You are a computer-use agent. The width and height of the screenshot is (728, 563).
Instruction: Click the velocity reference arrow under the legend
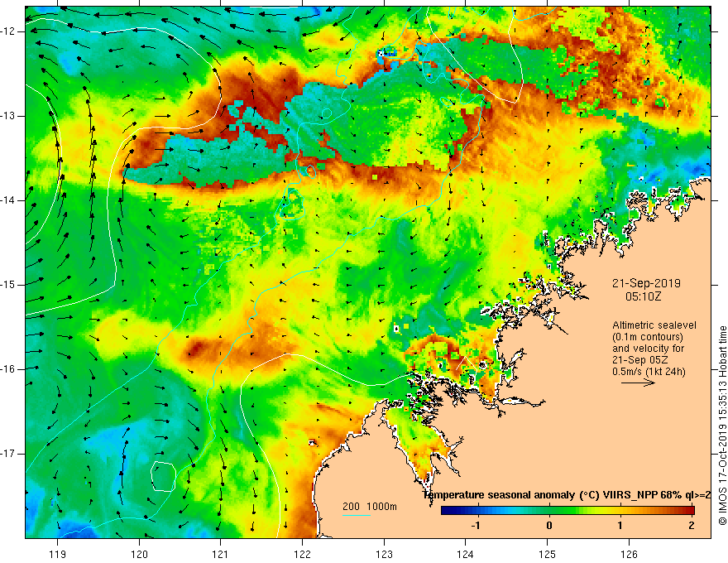tap(638, 383)
